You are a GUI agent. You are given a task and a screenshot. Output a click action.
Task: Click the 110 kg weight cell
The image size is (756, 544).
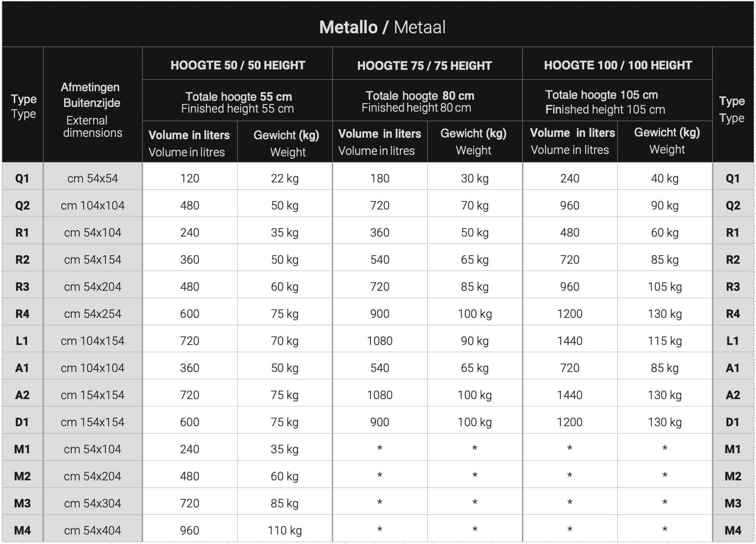pos(284,530)
